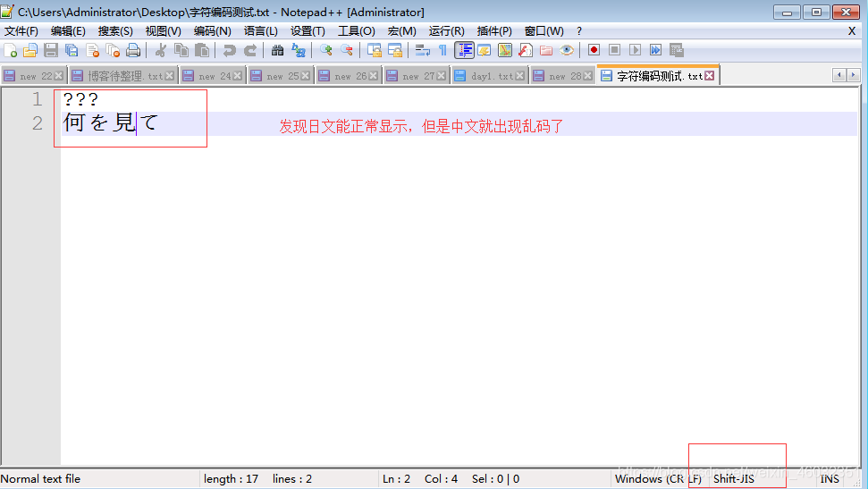Open the Function List icon
Viewport: 868px width, 489px height.
pos(526,50)
